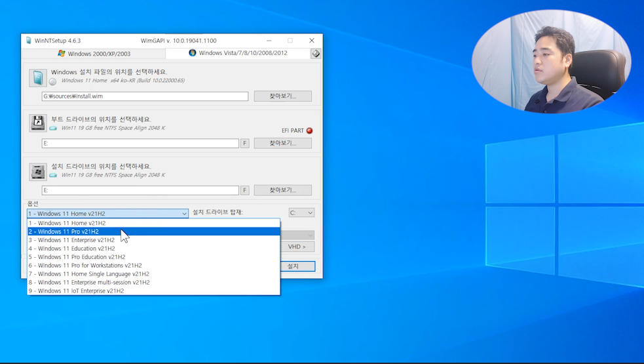Browse for the boot drive location
Screen dimensions: 644x364
[x=282, y=143]
